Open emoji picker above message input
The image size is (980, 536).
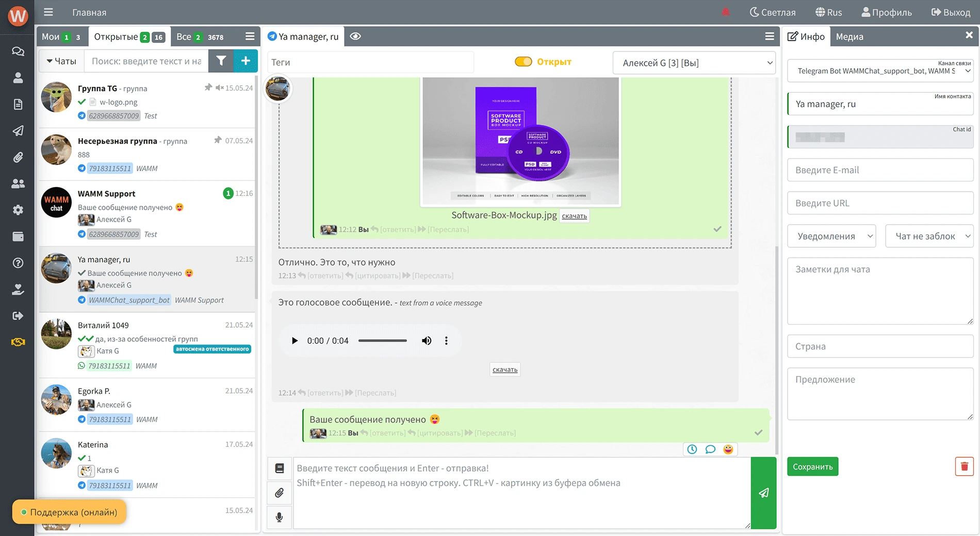pos(728,449)
